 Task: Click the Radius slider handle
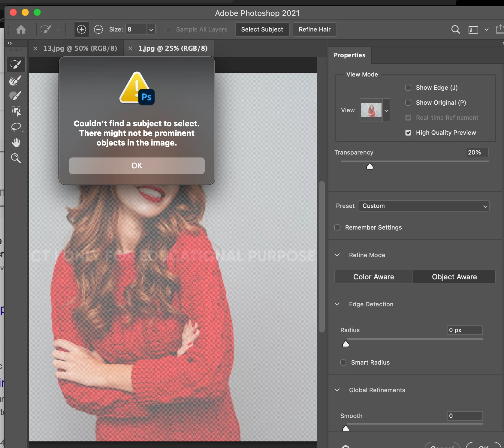pos(346,344)
